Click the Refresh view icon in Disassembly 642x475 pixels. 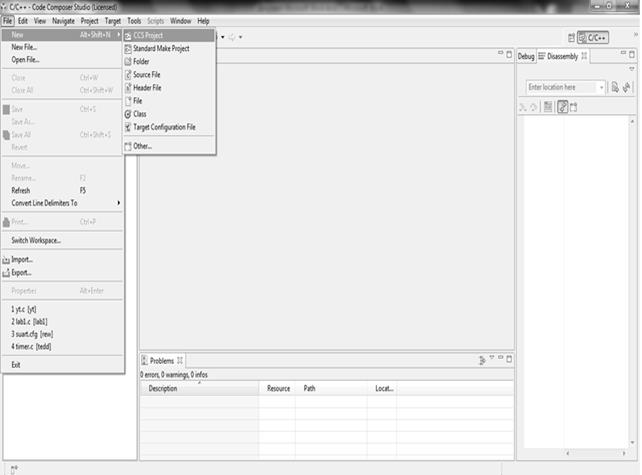[x=626, y=87]
